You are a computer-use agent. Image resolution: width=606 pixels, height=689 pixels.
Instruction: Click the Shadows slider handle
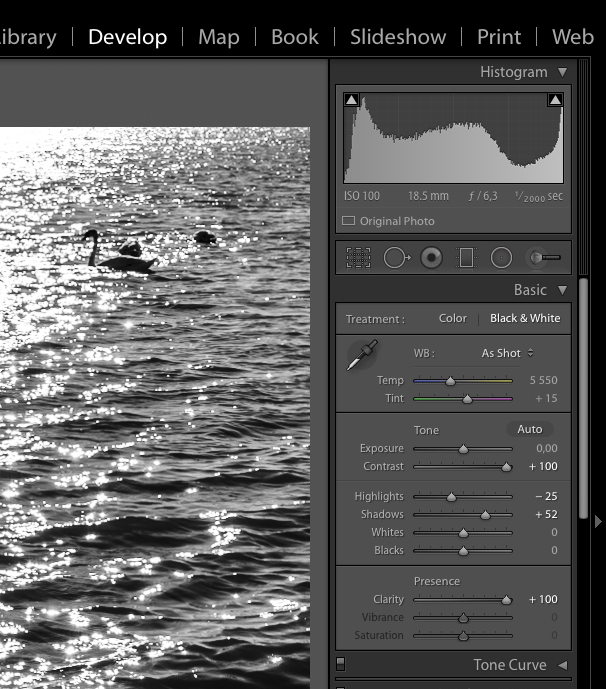coord(485,515)
